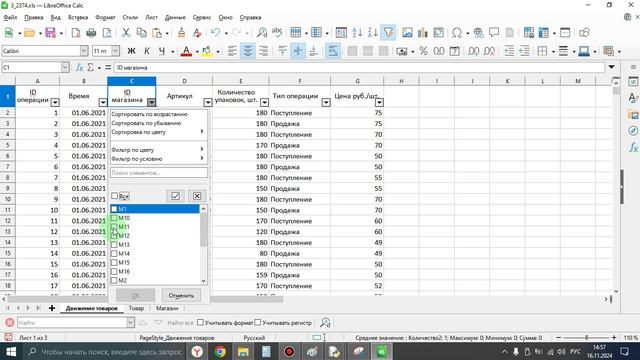Click the Sum sigma icon
Viewport: 640px width, 360px height.
coord(91,67)
